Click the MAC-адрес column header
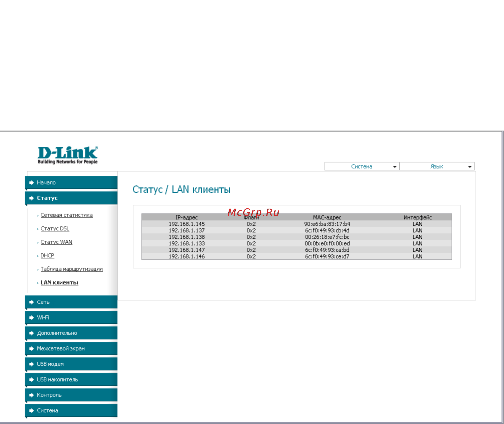Viewport: 504px width, 424px height. 327,217
